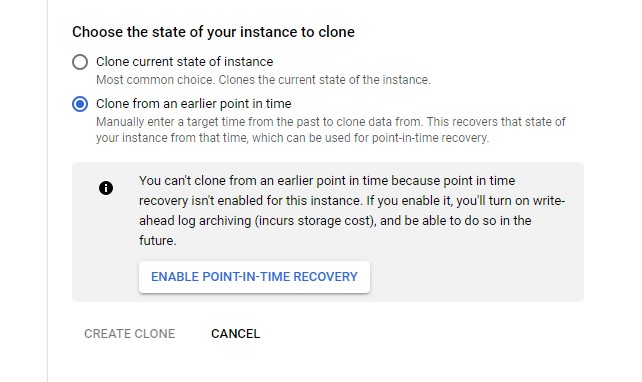Select Clone from an earlier point in time radio
Image resolution: width=642 pixels, height=382 pixels.
pos(80,104)
